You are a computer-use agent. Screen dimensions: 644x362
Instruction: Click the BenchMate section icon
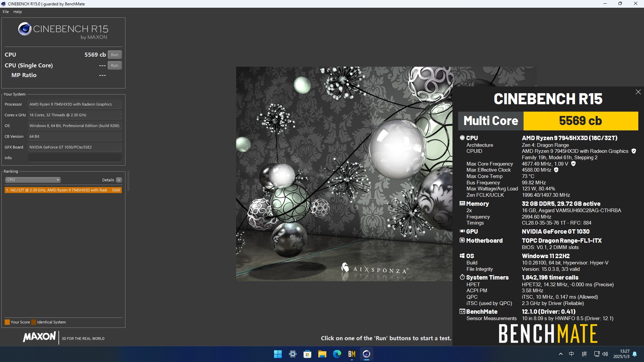462,311
